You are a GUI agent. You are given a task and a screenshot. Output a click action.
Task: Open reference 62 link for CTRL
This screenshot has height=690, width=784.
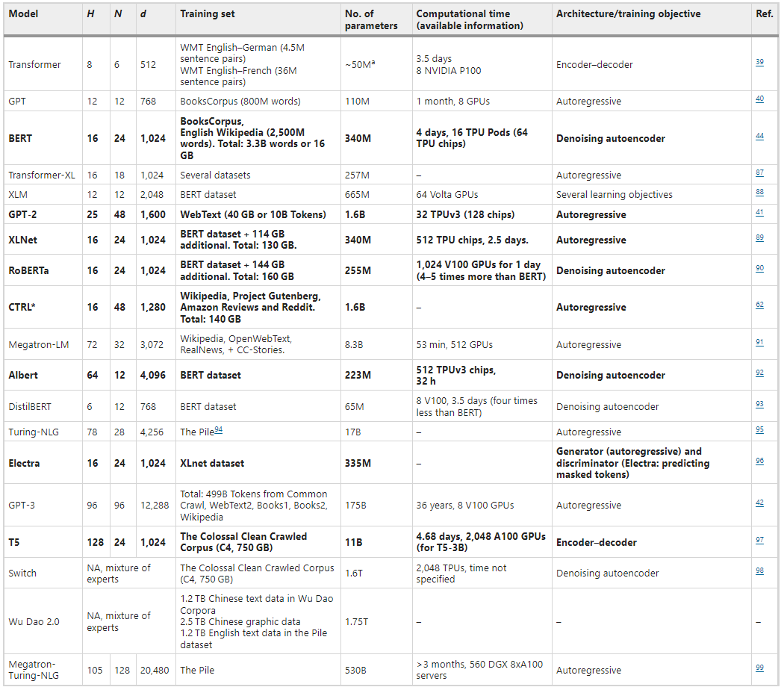(x=759, y=305)
